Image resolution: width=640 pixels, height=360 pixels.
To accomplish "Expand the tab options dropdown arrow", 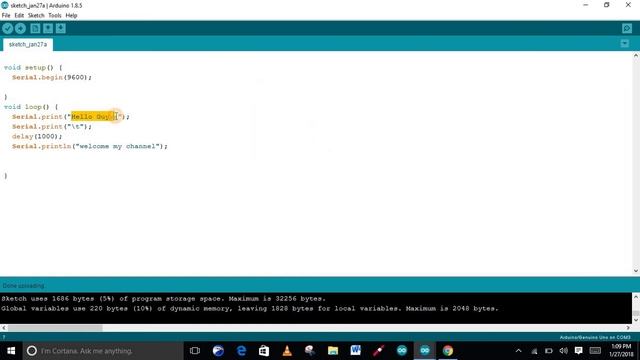I will point(624,43).
